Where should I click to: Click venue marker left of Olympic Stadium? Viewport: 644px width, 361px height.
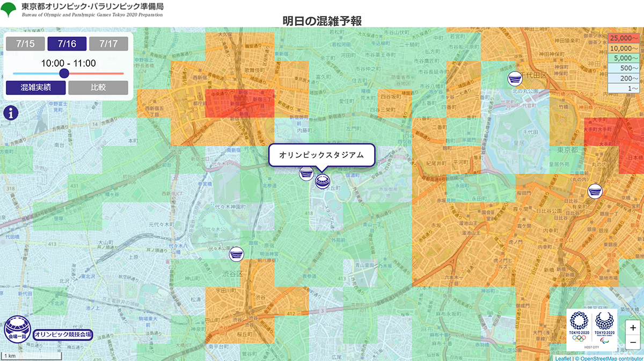point(306,173)
